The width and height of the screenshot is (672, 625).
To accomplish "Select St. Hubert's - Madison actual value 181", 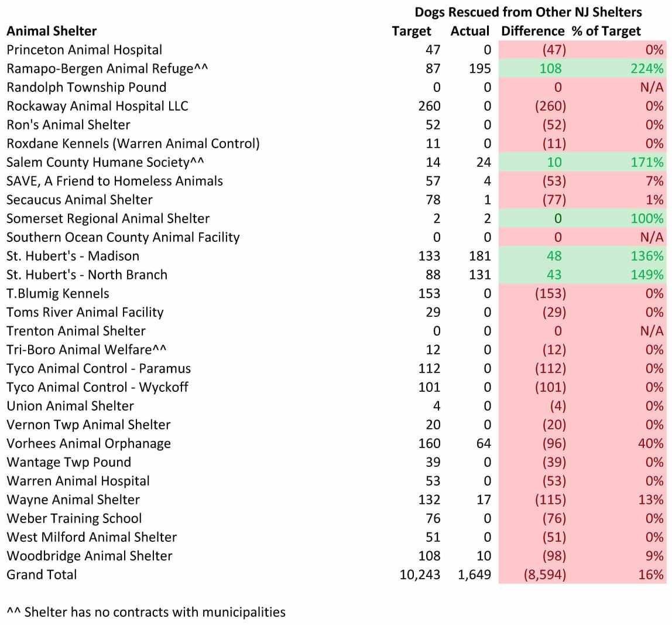I will (x=480, y=256).
